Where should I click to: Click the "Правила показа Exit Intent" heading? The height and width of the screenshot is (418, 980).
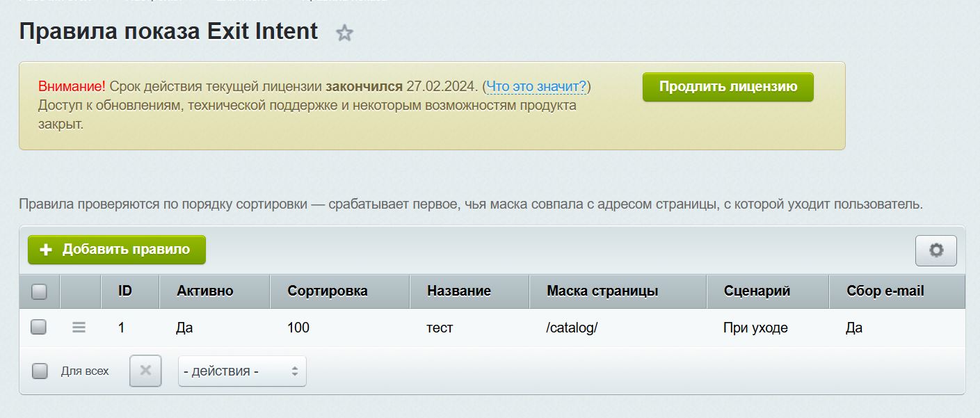point(168,31)
